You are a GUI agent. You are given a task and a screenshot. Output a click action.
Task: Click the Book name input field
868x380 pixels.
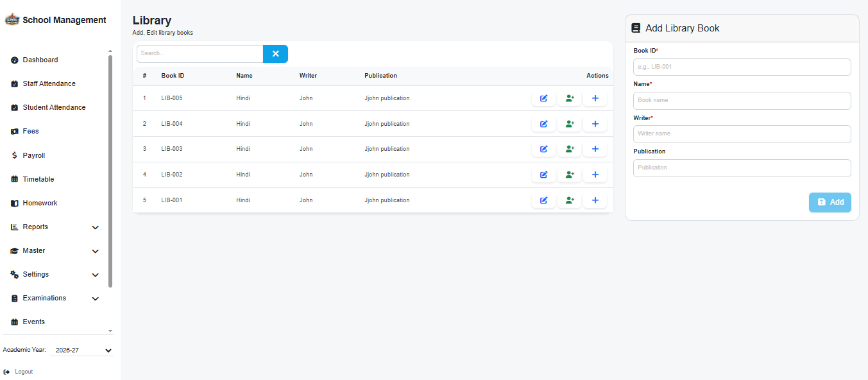tap(742, 100)
